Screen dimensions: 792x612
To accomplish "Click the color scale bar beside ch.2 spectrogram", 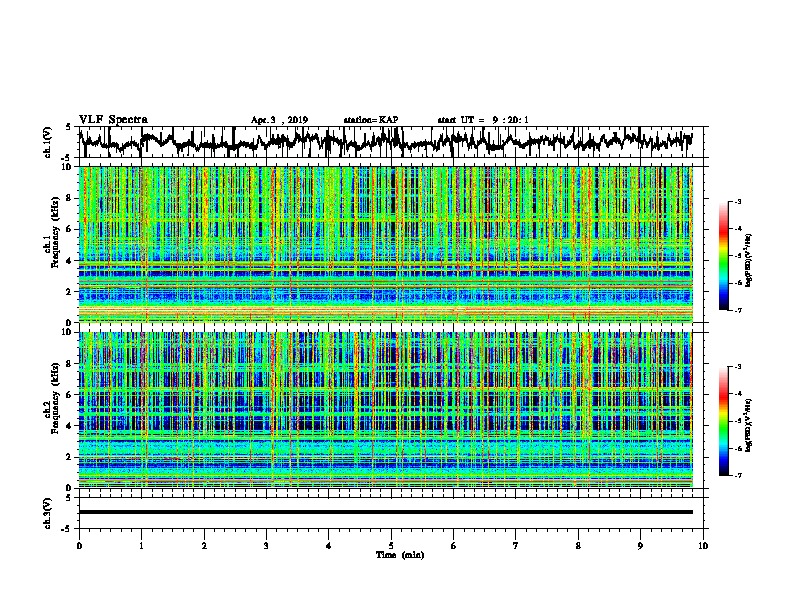I will click(723, 421).
